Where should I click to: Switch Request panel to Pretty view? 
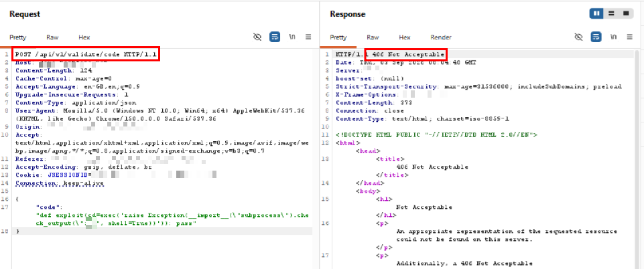(x=17, y=37)
